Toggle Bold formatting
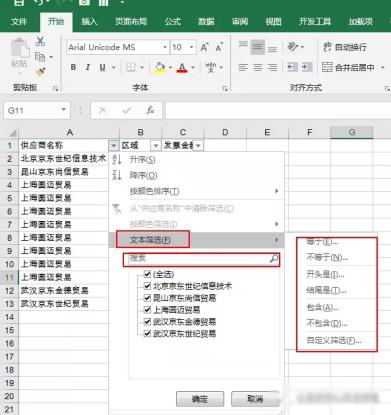 click(73, 67)
